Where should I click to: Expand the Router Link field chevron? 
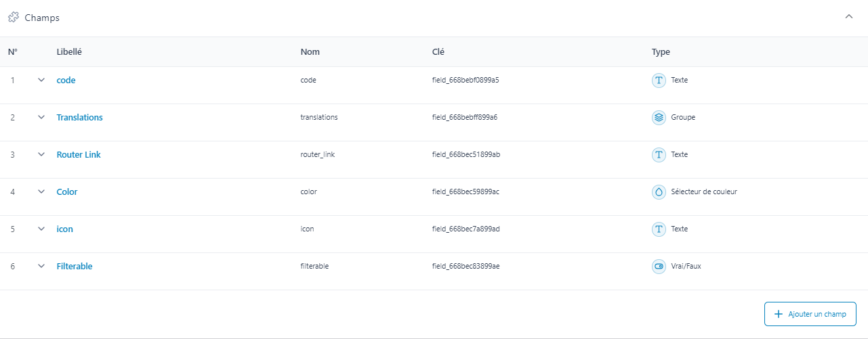pos(41,154)
